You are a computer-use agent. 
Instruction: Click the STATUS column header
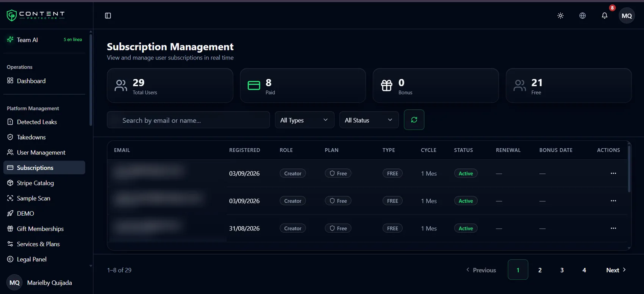(463, 150)
